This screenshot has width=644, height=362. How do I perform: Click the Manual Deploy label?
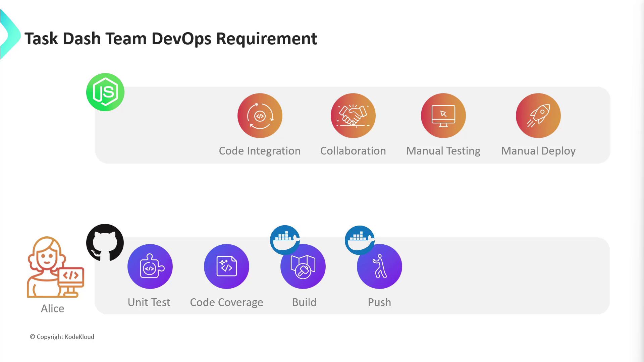coord(538,151)
